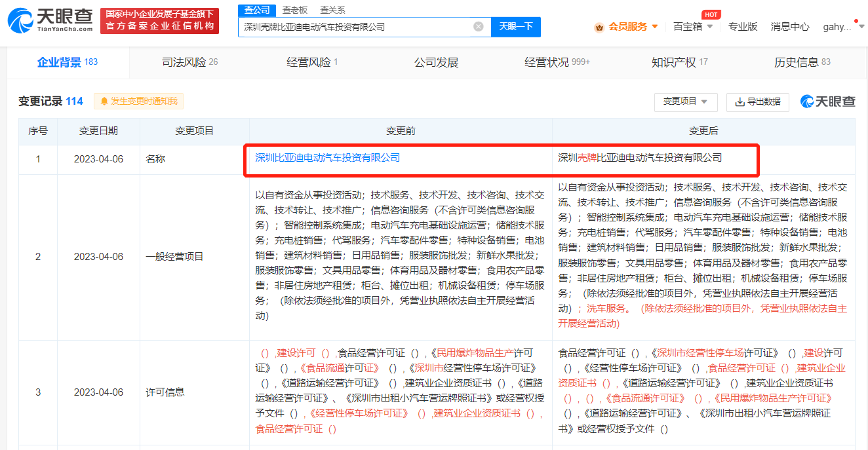Viewport: 868px width, 450px height.
Task: Click the 变更记录 114 section heading
Action: 50,101
